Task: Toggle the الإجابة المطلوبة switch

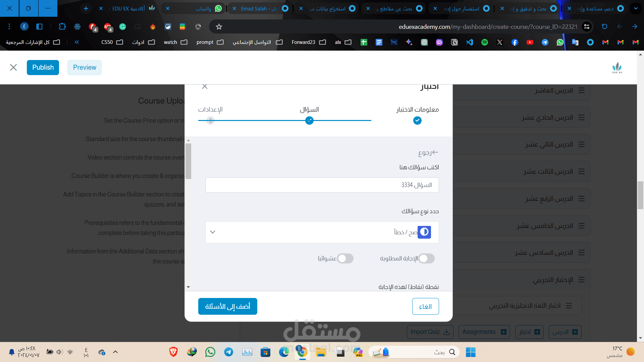Action: coord(426,258)
